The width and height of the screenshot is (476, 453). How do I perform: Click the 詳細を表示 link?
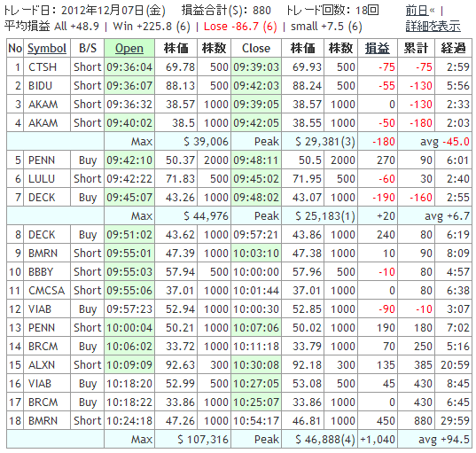pyautogui.click(x=433, y=27)
